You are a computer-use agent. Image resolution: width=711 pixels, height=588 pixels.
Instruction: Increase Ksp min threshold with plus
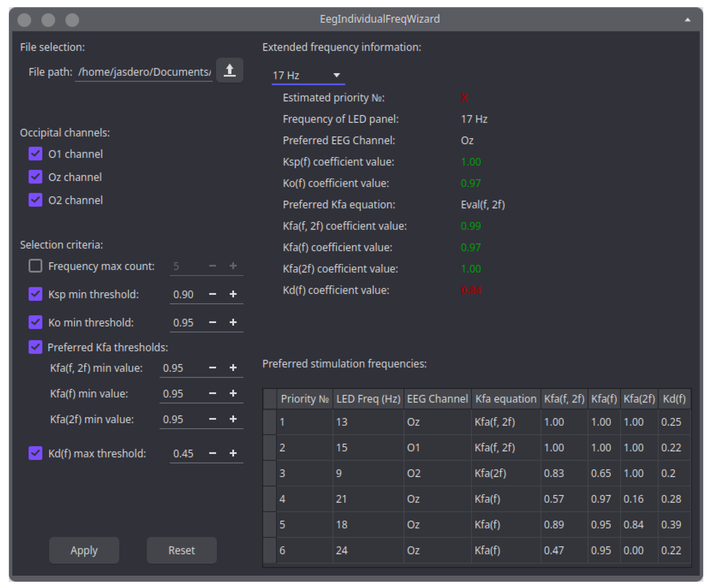(x=233, y=294)
